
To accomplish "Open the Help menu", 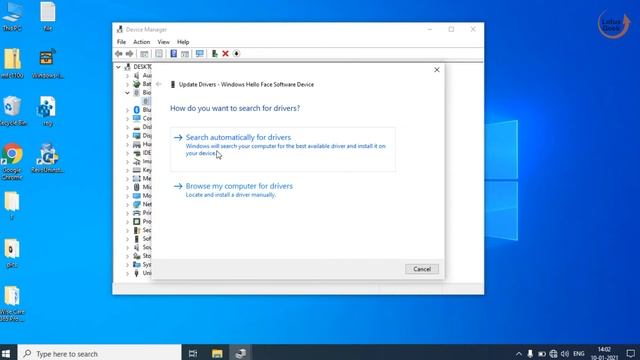I will (x=183, y=42).
